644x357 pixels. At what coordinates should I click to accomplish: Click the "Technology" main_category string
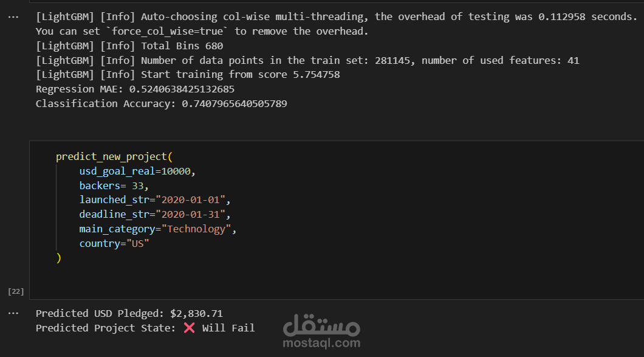click(196, 229)
